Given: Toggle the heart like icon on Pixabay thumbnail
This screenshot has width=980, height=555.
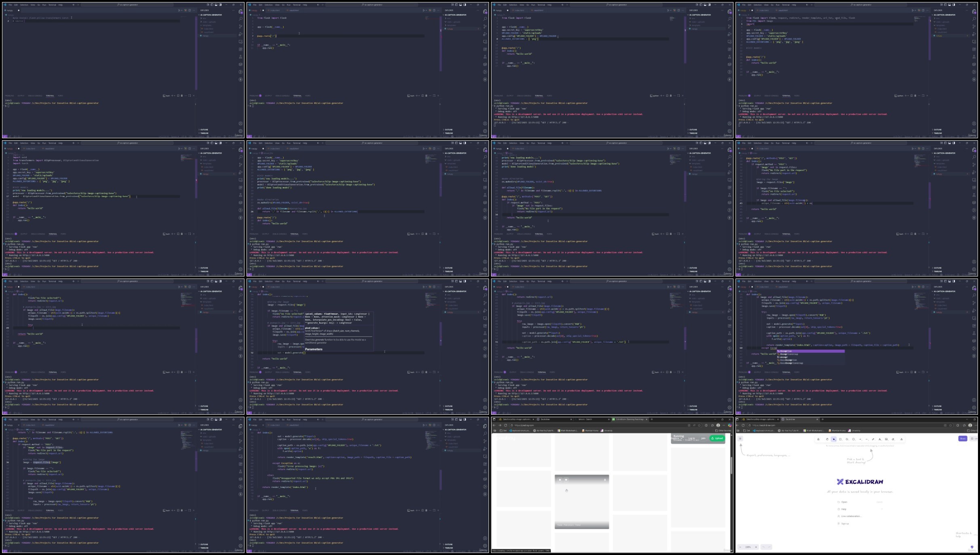Looking at the screenshot, I should point(566,480).
